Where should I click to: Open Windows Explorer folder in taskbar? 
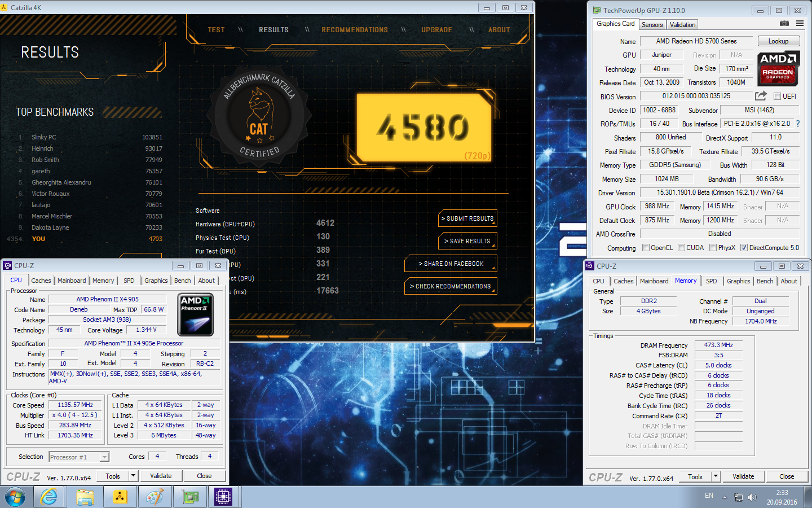click(x=85, y=497)
